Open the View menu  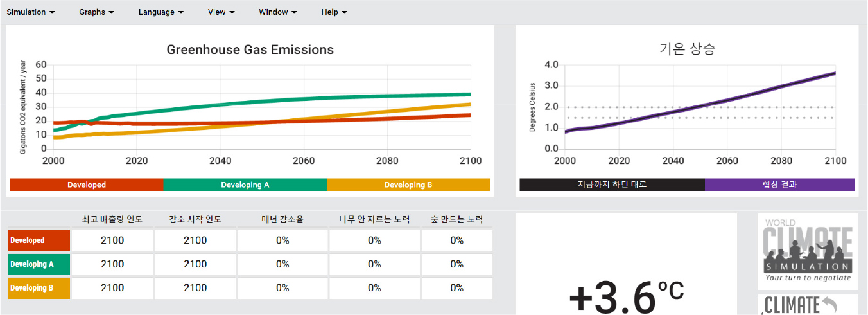[221, 12]
